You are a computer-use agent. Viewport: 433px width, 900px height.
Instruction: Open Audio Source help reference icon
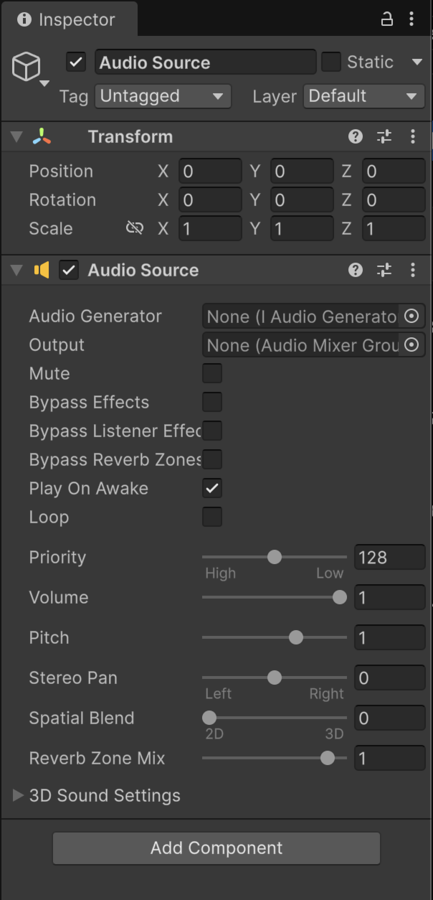[355, 270]
